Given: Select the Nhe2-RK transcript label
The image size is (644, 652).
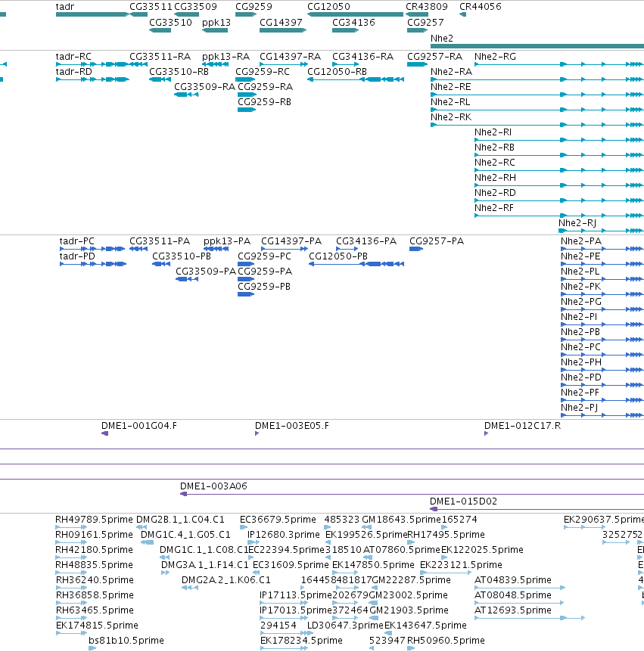Looking at the screenshot, I should tap(451, 116).
